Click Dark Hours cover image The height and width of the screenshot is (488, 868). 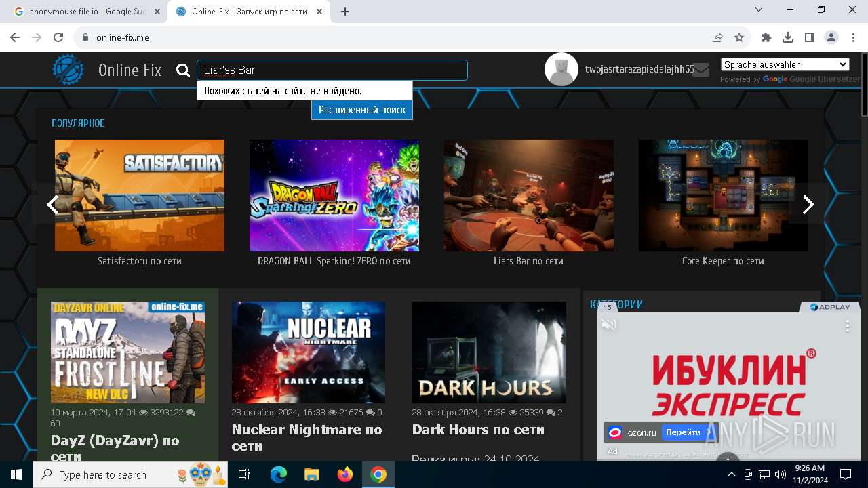point(489,352)
